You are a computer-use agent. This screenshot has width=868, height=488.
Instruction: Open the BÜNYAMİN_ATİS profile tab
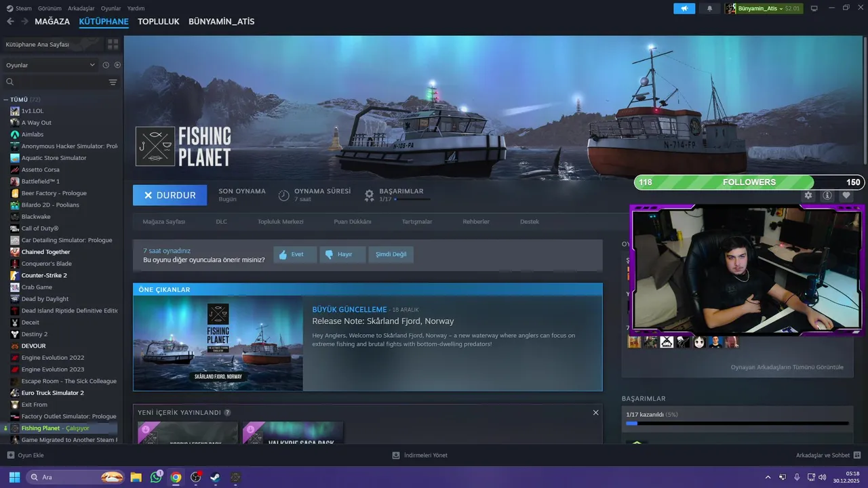click(222, 22)
